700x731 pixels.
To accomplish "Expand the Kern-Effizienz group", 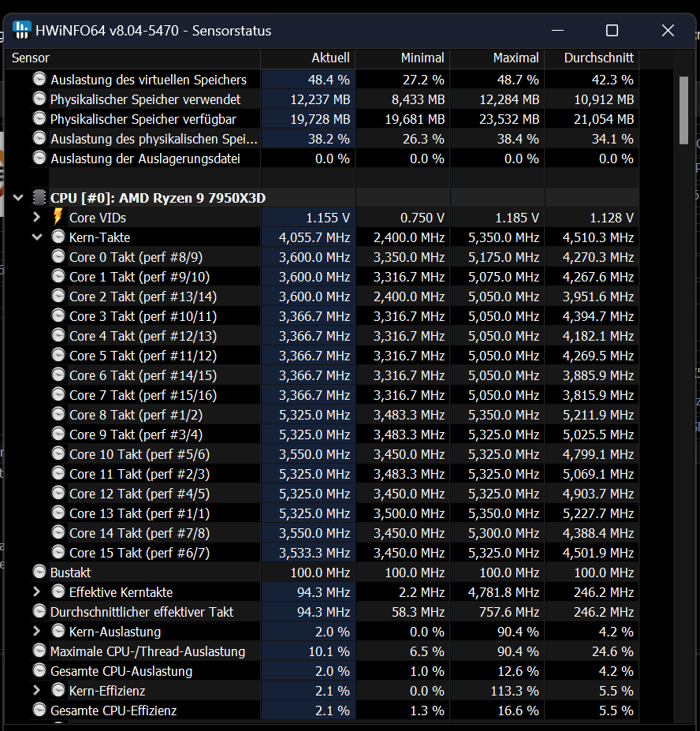I will pyautogui.click(x=37, y=690).
